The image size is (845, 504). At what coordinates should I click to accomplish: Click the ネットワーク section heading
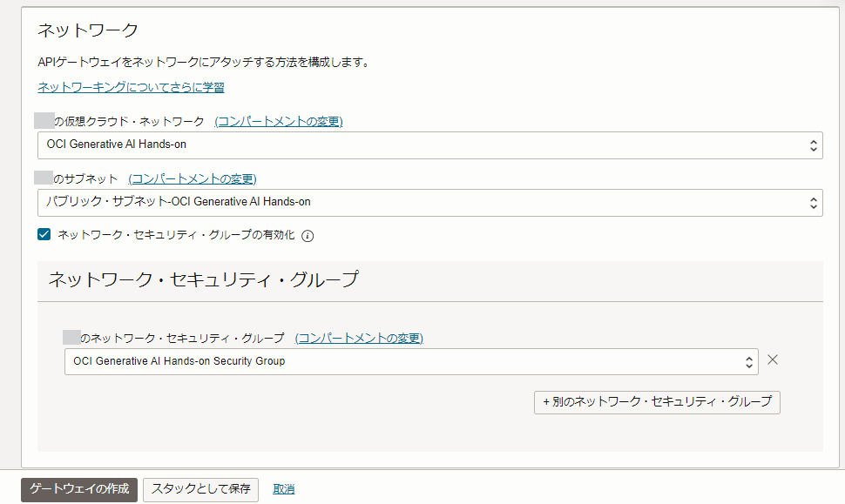(88, 30)
